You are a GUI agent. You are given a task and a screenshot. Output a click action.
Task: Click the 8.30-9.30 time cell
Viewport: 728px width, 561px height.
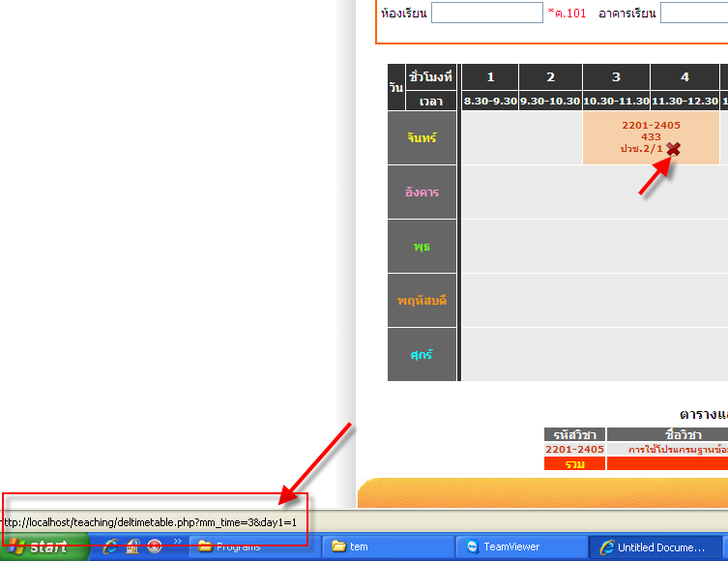click(490, 101)
